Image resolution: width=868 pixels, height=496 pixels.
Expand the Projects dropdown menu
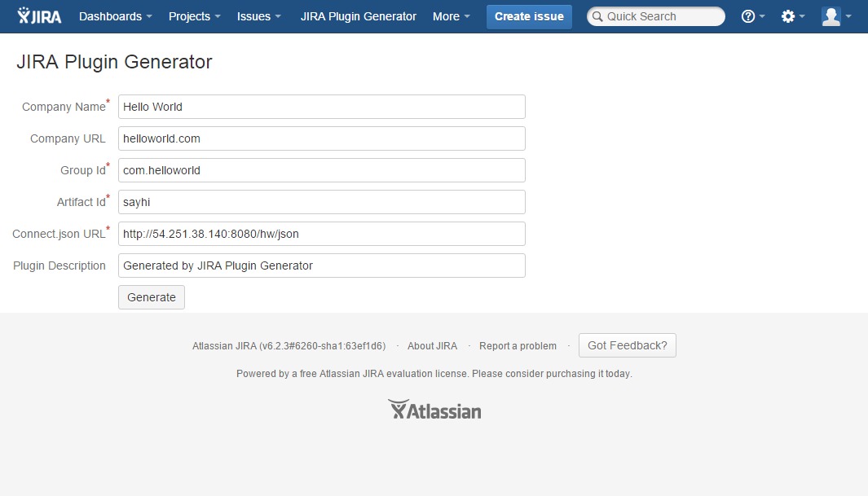[194, 16]
